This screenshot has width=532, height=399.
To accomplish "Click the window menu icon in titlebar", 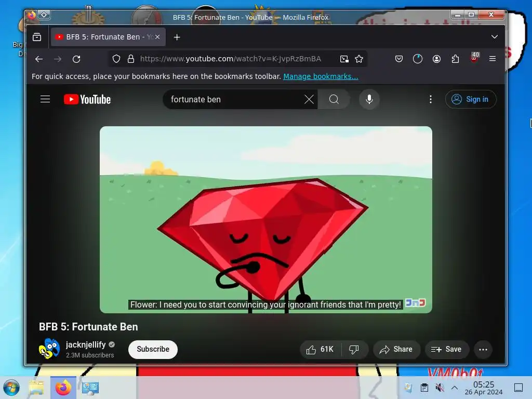I will coord(44,15).
